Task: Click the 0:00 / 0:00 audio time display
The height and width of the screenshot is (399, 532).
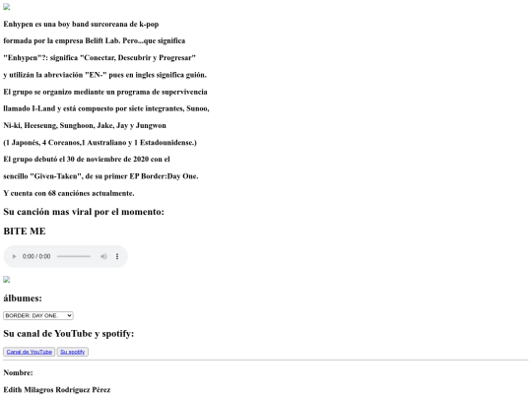Action: pos(36,256)
